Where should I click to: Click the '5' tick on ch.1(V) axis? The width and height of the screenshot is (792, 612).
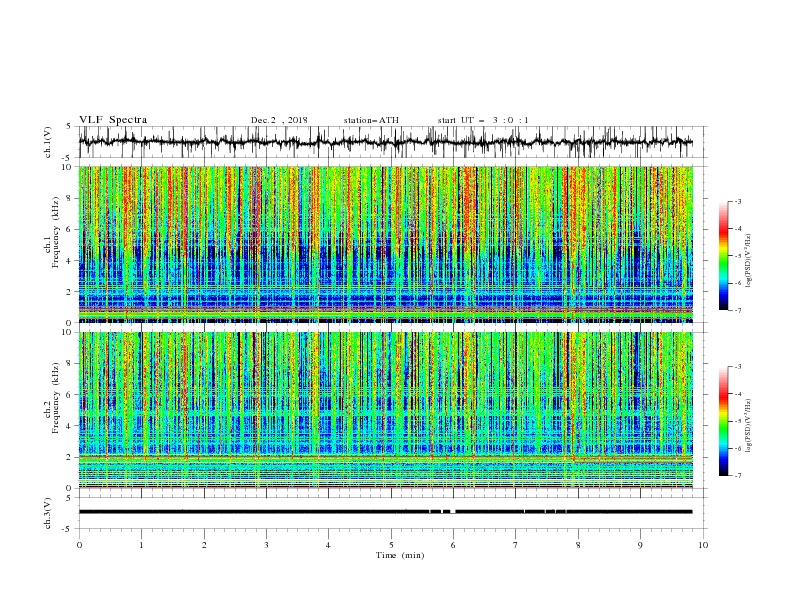(69, 126)
